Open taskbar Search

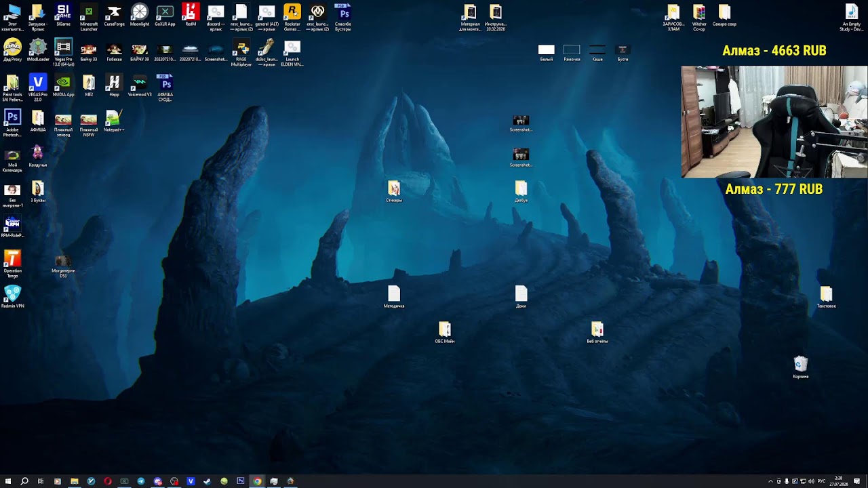pyautogui.click(x=24, y=481)
